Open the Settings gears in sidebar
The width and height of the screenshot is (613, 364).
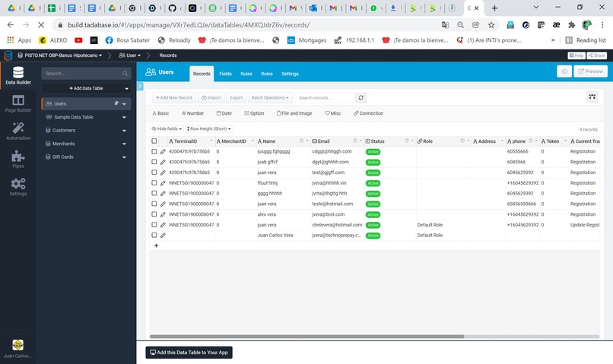pos(18,187)
